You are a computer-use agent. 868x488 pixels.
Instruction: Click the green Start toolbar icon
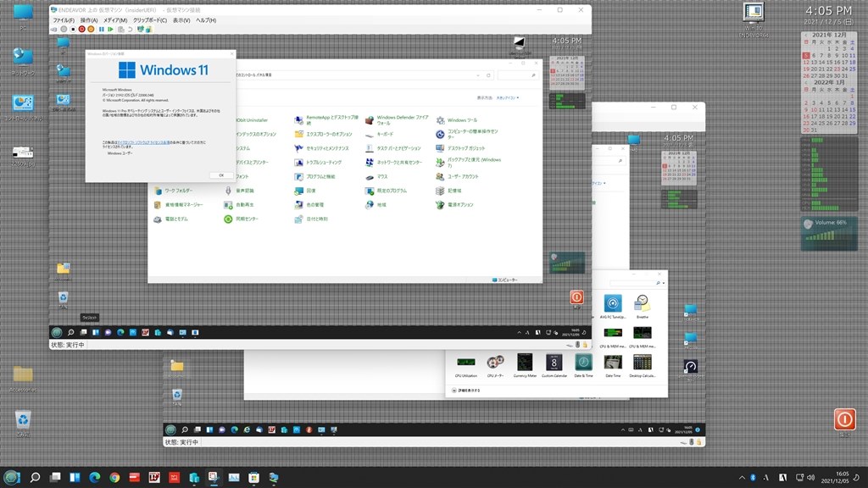tap(110, 30)
